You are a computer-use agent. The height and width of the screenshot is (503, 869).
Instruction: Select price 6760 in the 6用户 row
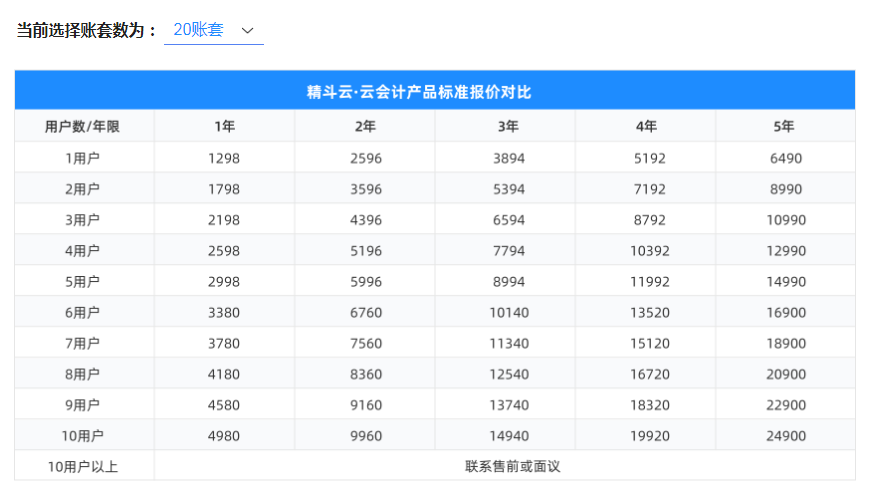pos(366,313)
